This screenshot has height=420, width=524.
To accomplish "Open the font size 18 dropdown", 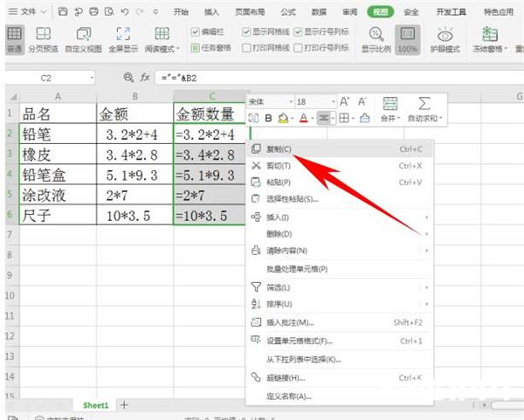I will tap(334, 101).
